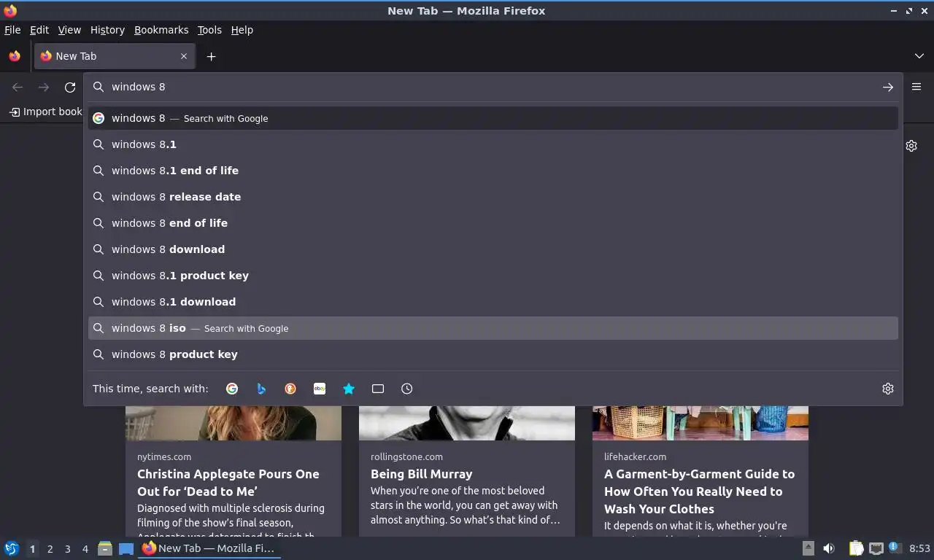Search with eBay one-off icon
The height and width of the screenshot is (560, 934).
coord(320,389)
